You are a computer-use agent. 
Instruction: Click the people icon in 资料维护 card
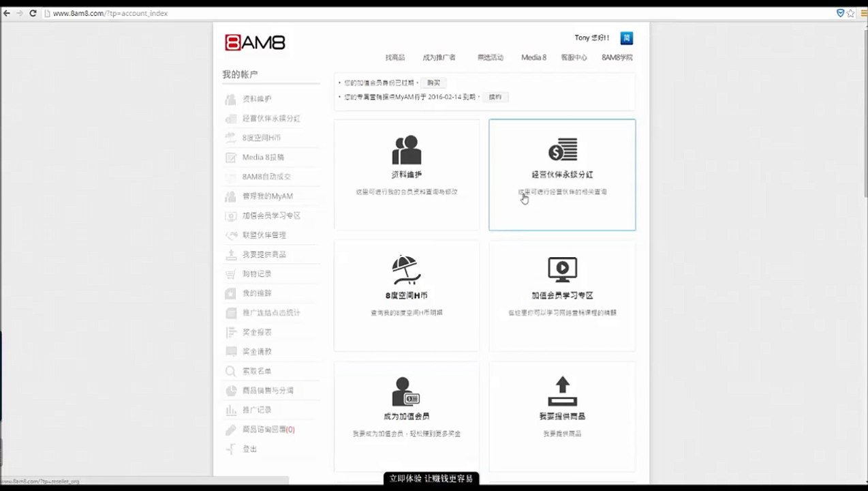click(x=407, y=149)
